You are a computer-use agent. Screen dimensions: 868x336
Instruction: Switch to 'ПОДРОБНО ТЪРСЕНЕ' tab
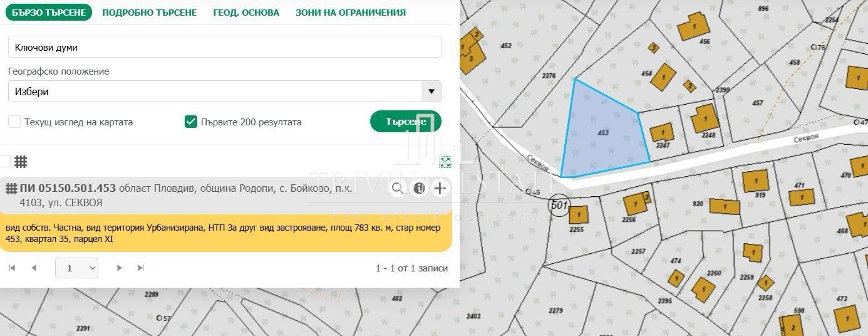[149, 13]
